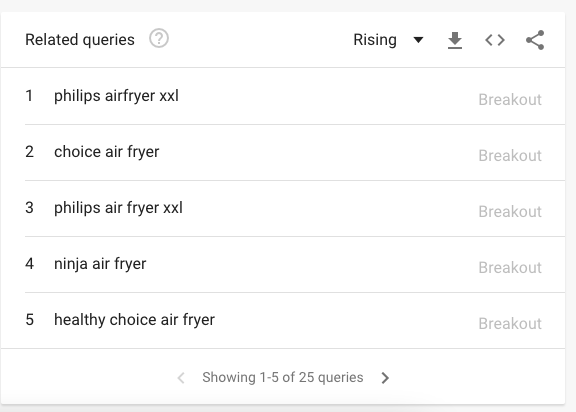Click Breakout label for ninja air fryer
Viewport: 576px width, 412px height.
tap(510, 268)
